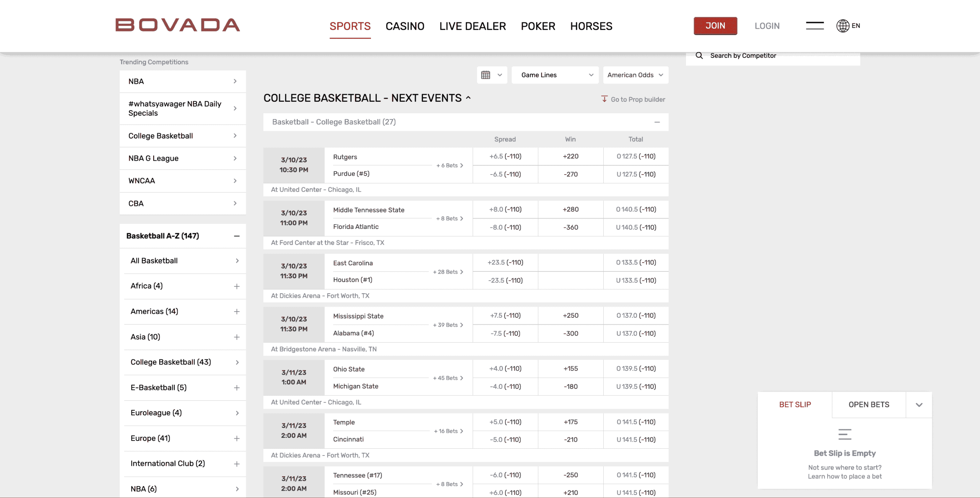Show +6 Bets for Rutgers game
The image size is (980, 498).
[x=449, y=165]
